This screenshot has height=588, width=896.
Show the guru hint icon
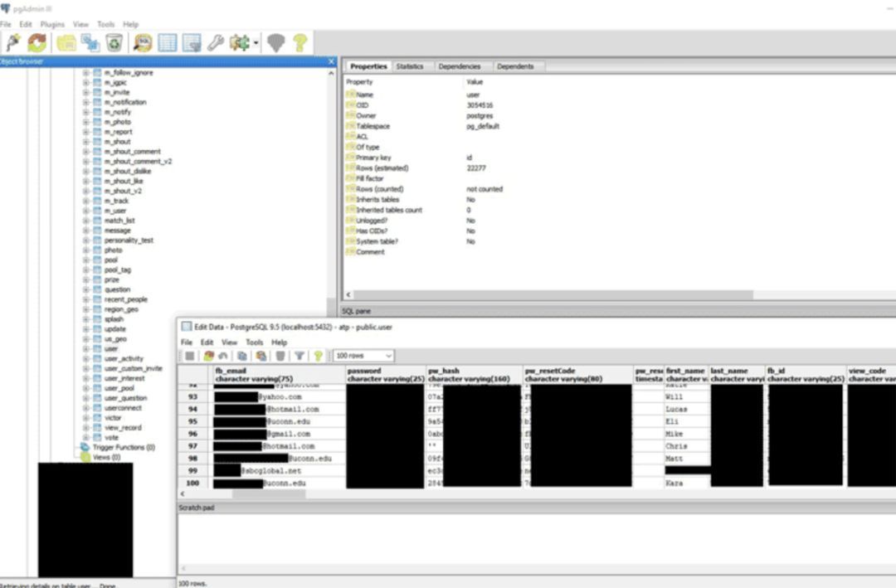[276, 43]
